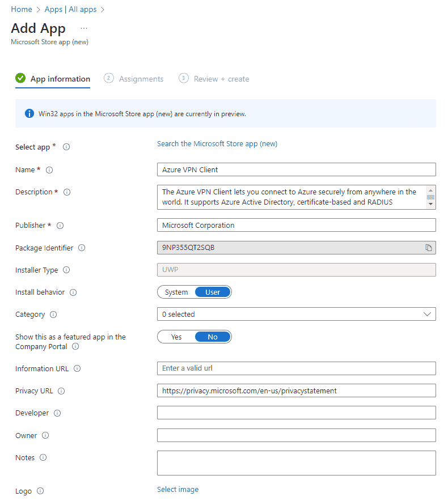The height and width of the screenshot is (501, 448).
Task: Set Install behavior to User
Action: [213, 292]
